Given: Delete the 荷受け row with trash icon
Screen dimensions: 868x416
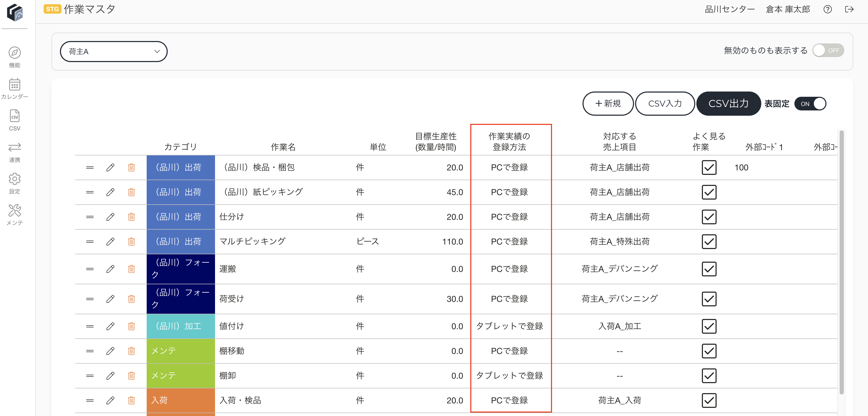Looking at the screenshot, I should point(131,299).
